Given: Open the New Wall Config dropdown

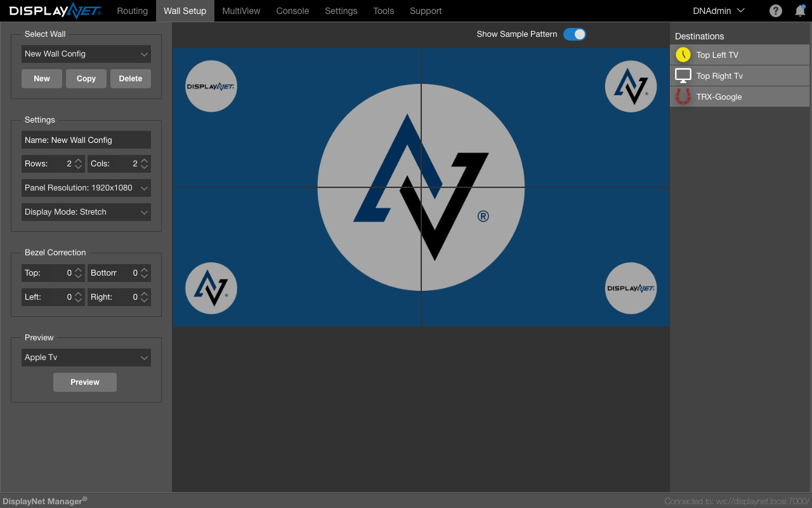Looking at the screenshot, I should [86, 54].
